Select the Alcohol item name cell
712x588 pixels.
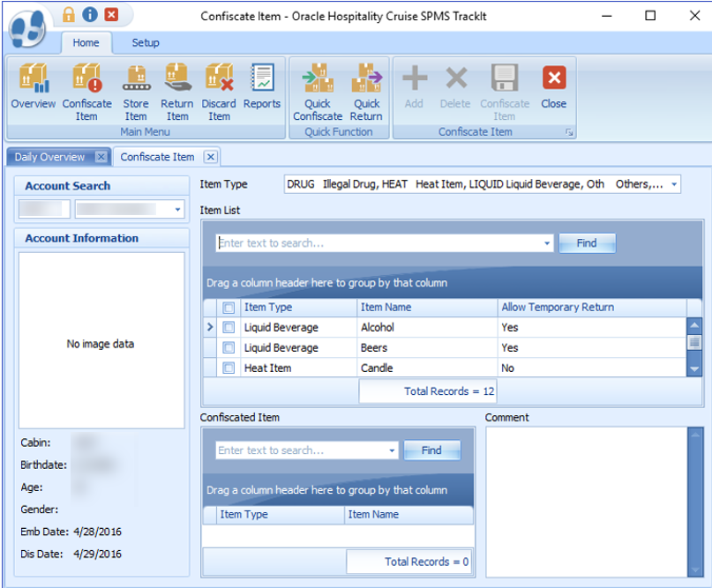(427, 327)
